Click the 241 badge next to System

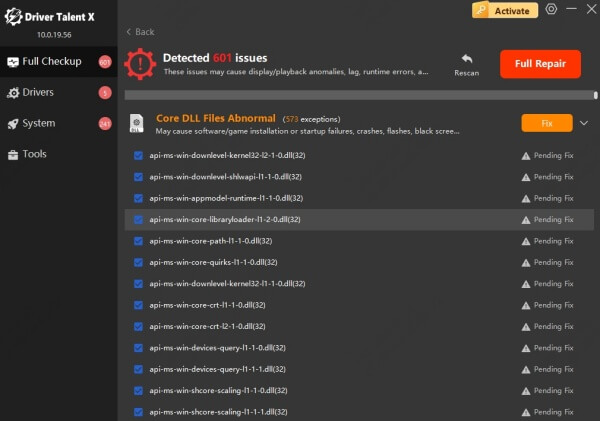point(105,124)
